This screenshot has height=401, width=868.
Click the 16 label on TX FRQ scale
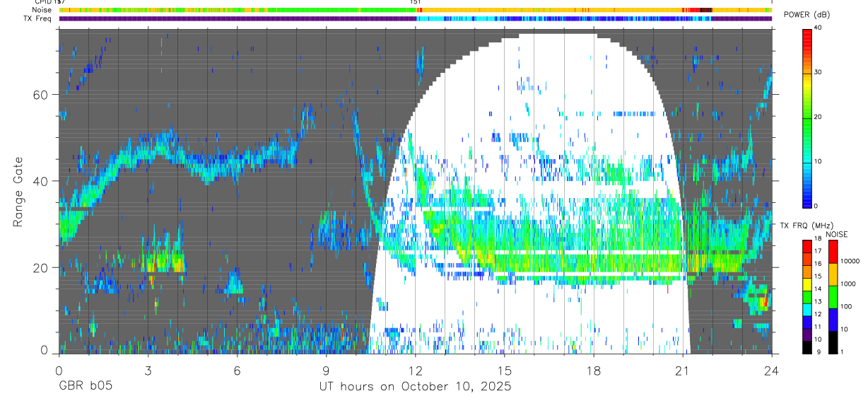point(819,264)
